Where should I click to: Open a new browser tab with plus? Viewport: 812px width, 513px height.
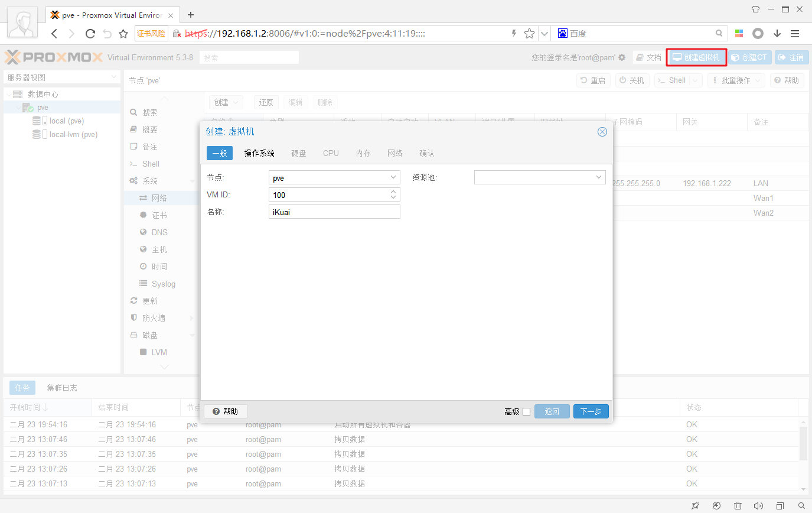pyautogui.click(x=191, y=14)
